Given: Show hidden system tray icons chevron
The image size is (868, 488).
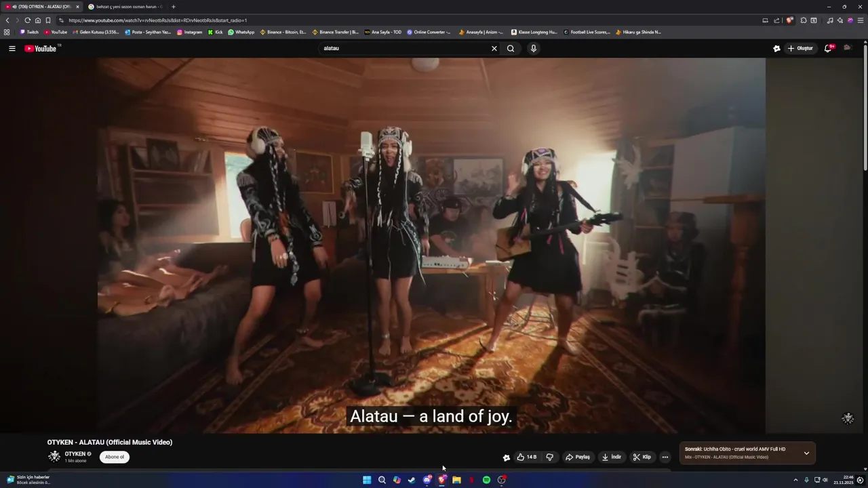Looking at the screenshot, I should 795,480.
